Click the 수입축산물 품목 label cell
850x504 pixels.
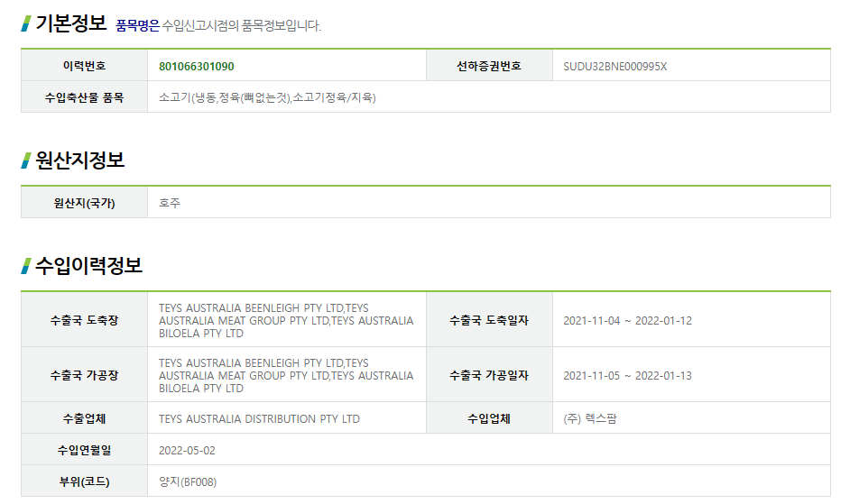click(x=84, y=97)
